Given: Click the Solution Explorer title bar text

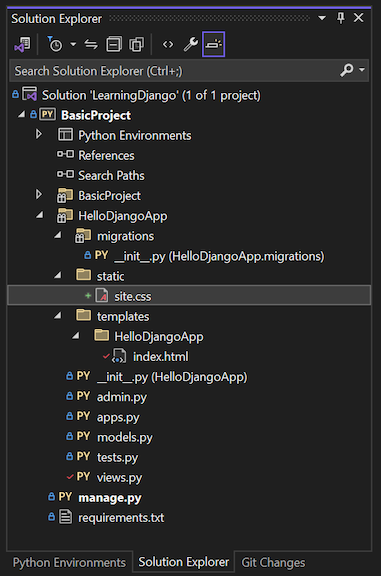Looking at the screenshot, I should point(56,18).
